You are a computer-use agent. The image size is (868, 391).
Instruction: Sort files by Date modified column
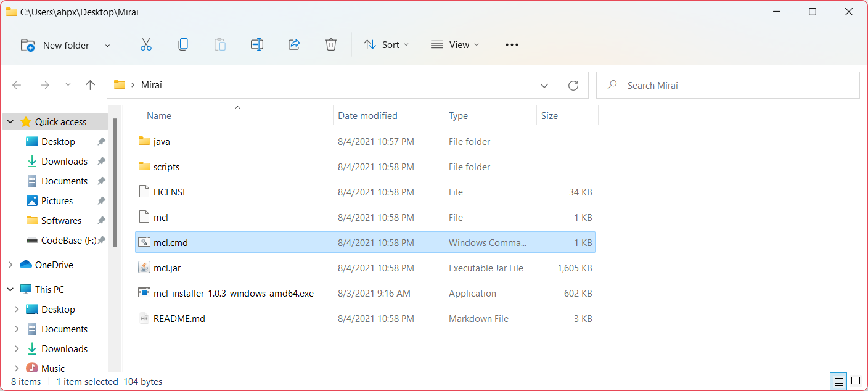click(367, 116)
